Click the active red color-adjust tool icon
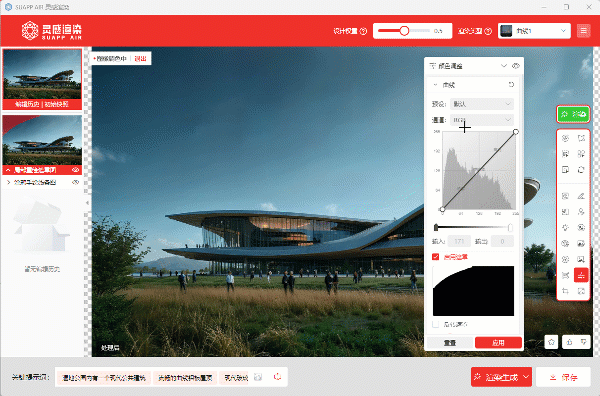Screen dimensions: 600x396 [x=581, y=275]
